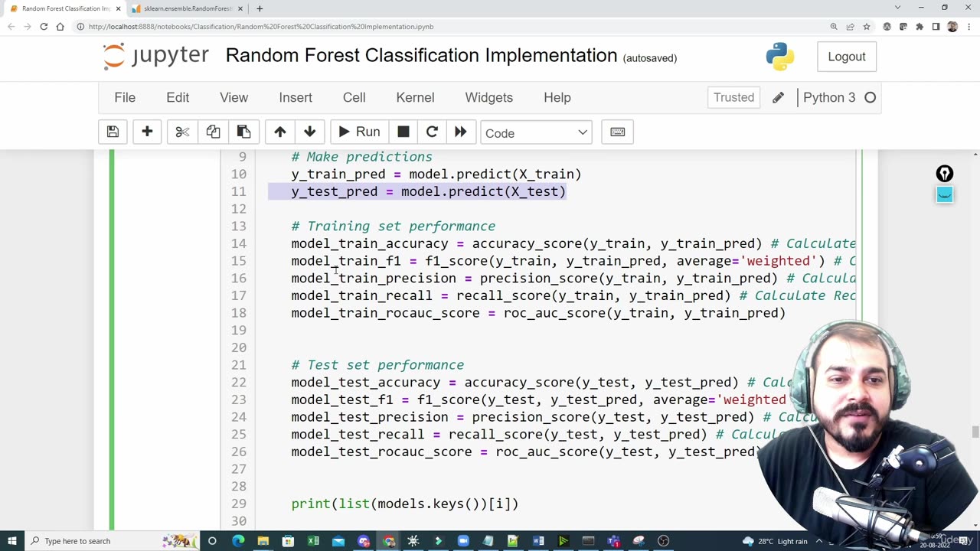Open the Cell menu
The height and width of the screenshot is (551, 980).
354,97
